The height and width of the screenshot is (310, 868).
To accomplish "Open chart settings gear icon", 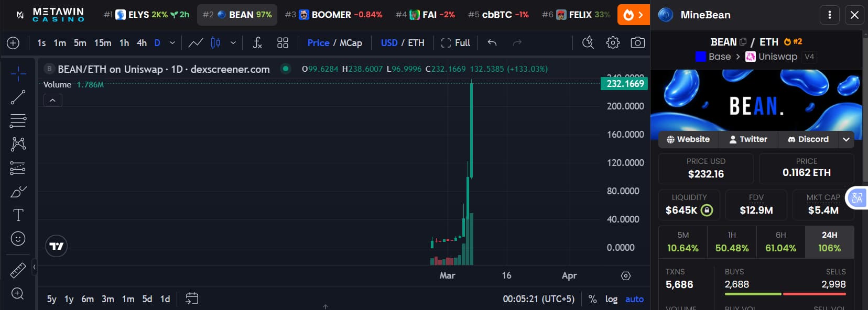I will [x=613, y=43].
